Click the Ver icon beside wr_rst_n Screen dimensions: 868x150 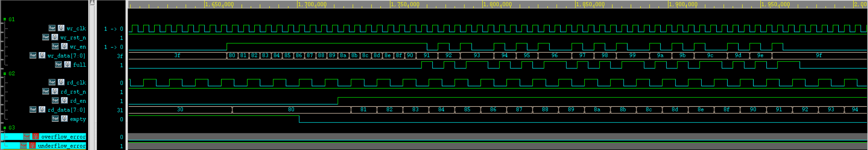tap(46, 37)
